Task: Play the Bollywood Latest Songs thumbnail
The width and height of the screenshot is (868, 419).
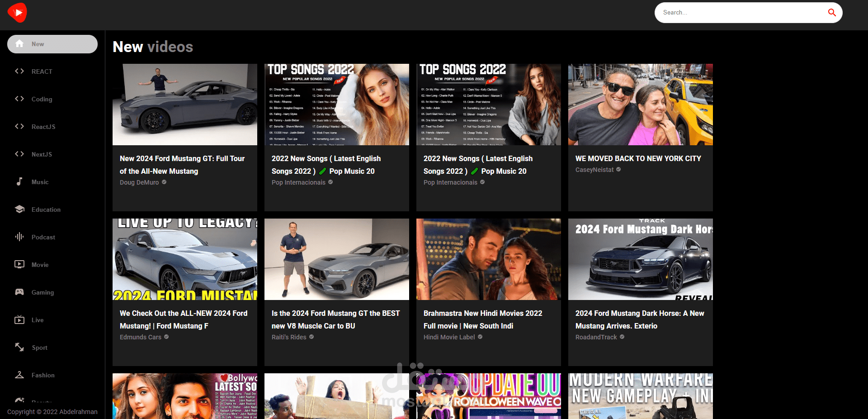Action: tap(185, 396)
